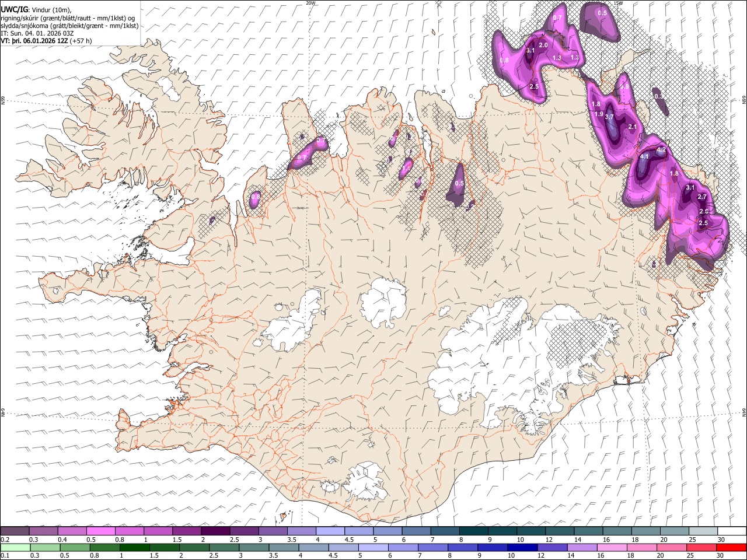Image resolution: width=747 pixels, height=560 pixels.
Task: Click the '0.2' tick label on snow legend
Action: 5,539
